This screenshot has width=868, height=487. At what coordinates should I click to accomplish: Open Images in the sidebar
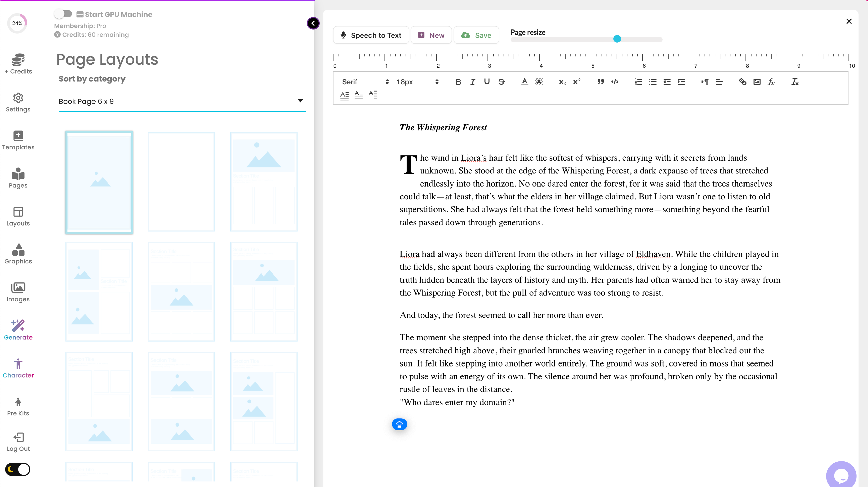click(x=18, y=293)
